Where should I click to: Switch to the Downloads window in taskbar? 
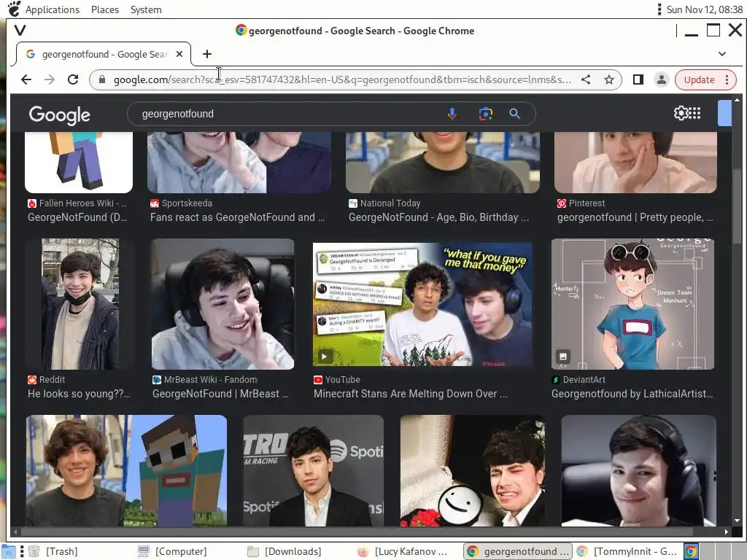point(285,551)
